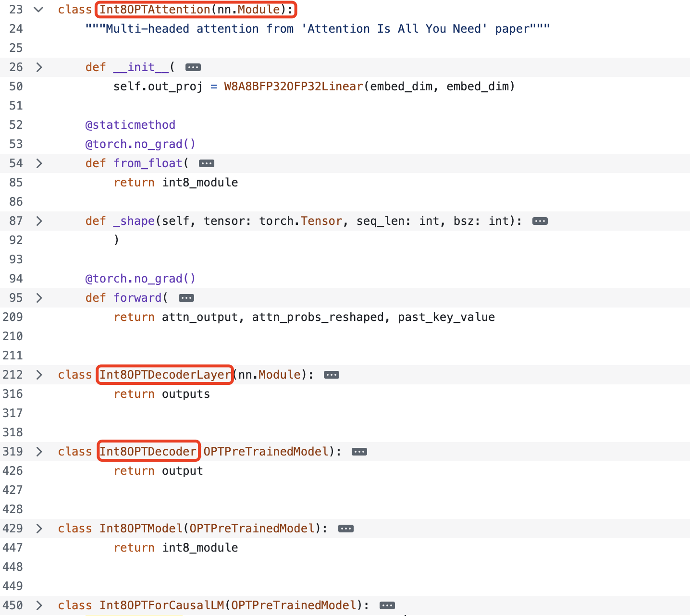
Task: Click the ellipsis fold badge after forward(
Action: 186,298
